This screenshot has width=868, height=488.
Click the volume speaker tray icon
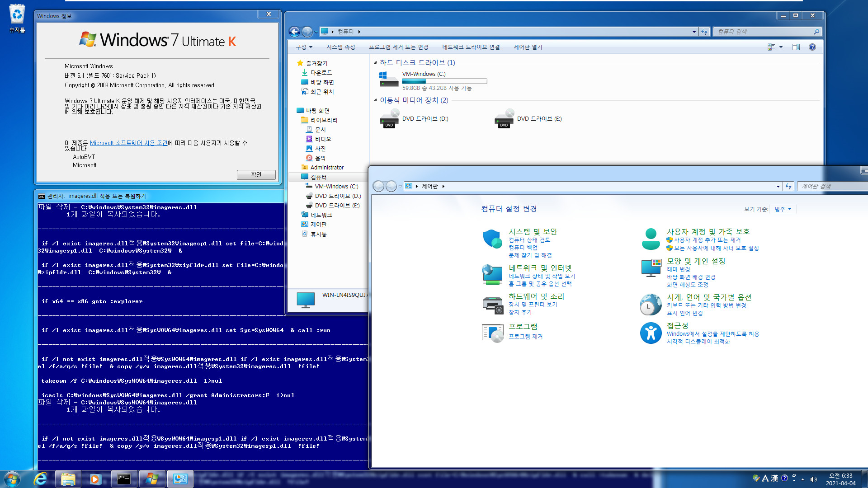pos(814,479)
